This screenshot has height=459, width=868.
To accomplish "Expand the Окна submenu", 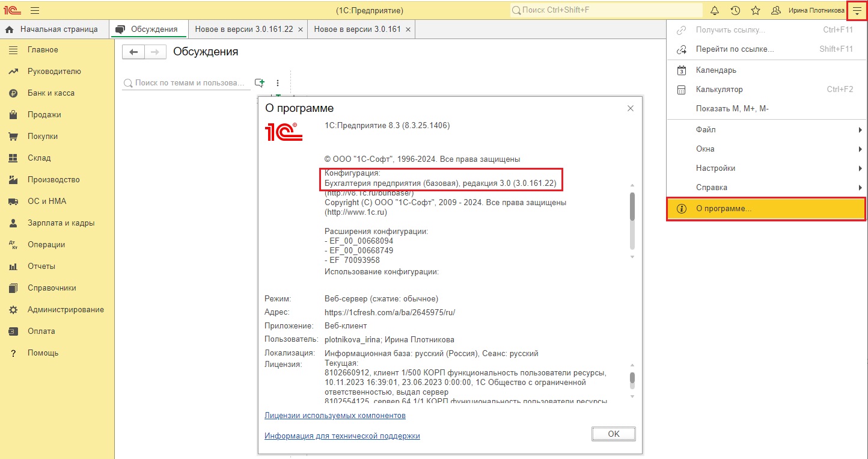I will pos(766,149).
